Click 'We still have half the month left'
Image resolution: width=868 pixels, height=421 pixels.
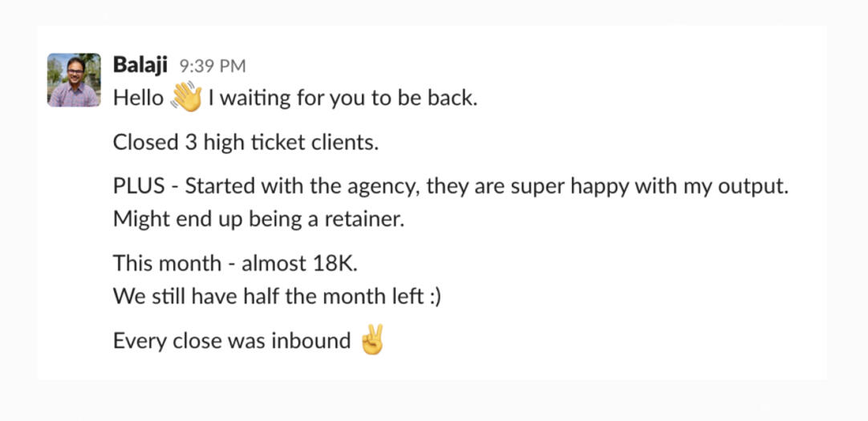pos(268,295)
